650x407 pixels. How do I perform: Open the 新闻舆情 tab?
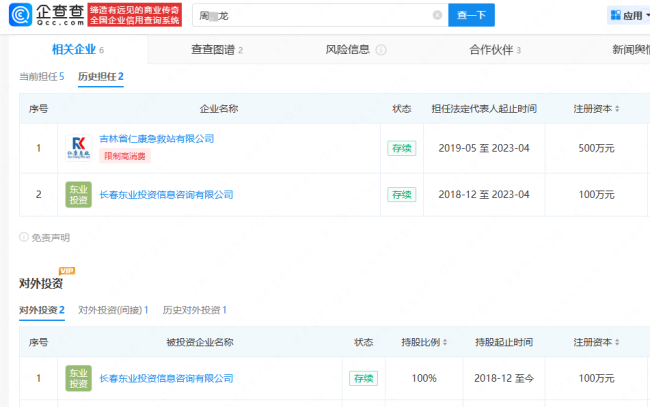pos(631,50)
